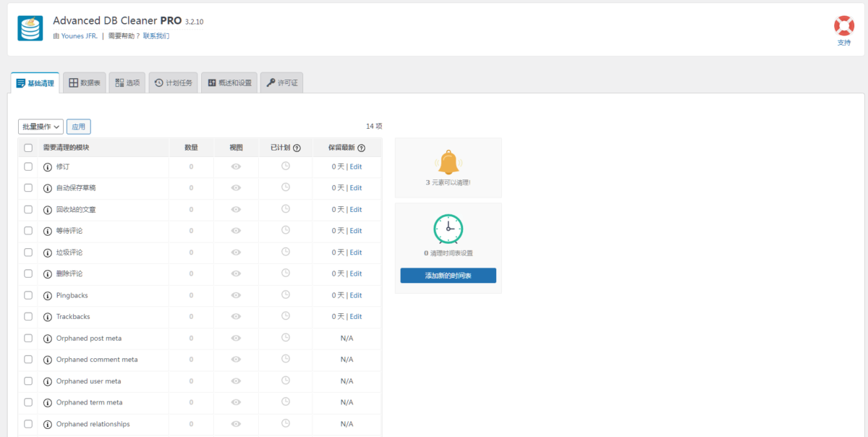
Task: Tick the select-all checkbox in table header
Action: (28, 148)
